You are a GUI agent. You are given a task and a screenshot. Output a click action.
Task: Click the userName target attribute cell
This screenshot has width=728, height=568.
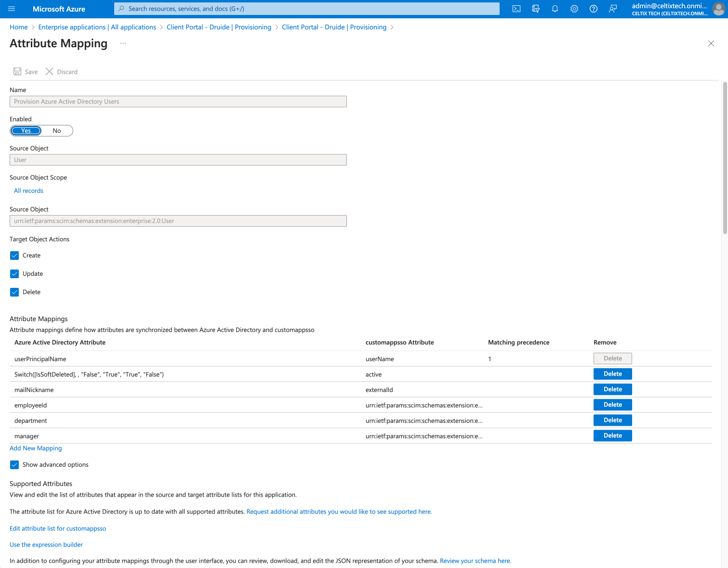(380, 359)
